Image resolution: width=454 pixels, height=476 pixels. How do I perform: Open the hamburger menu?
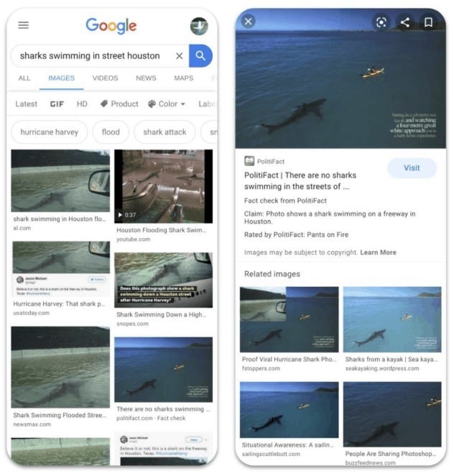(x=24, y=25)
